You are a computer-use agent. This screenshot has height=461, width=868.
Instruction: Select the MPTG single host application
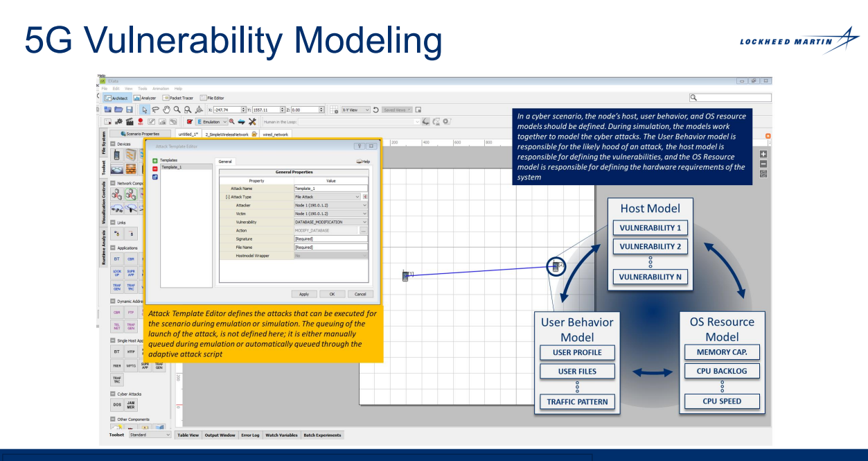[131, 365]
